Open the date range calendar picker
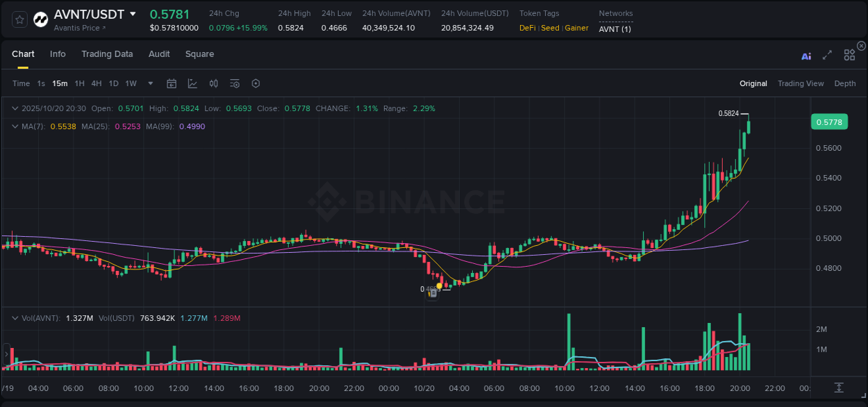 pyautogui.click(x=172, y=83)
